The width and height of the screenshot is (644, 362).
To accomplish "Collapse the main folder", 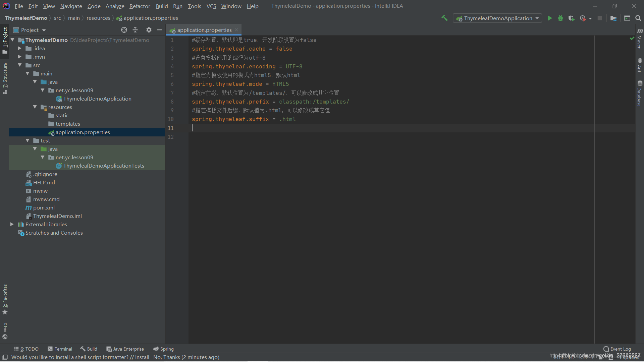I will (28, 73).
